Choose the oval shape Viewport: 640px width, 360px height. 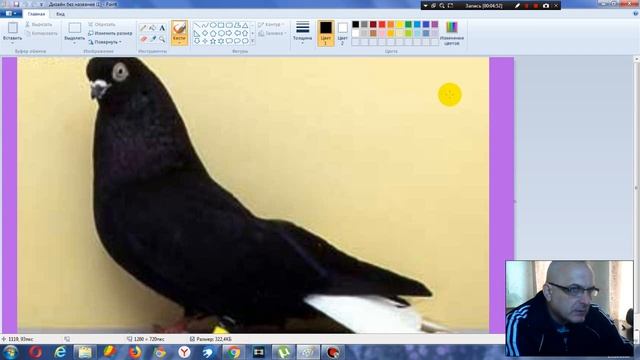pyautogui.click(x=213, y=25)
